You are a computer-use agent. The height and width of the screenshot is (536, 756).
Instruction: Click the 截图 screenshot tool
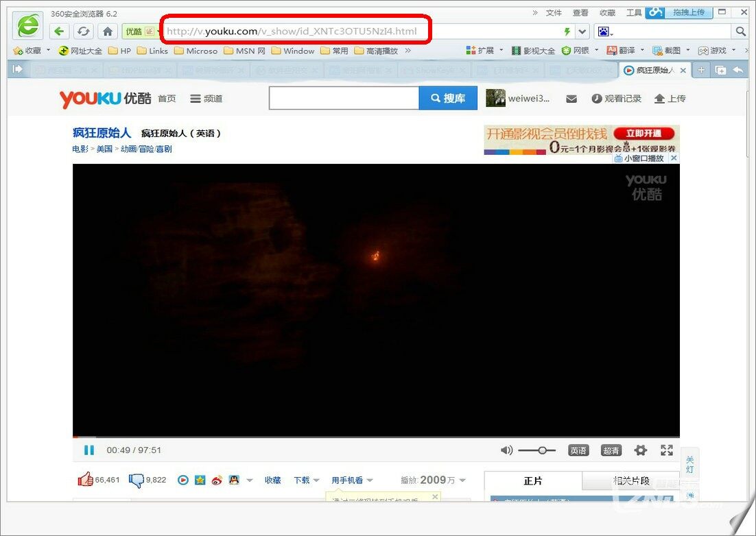[666, 50]
